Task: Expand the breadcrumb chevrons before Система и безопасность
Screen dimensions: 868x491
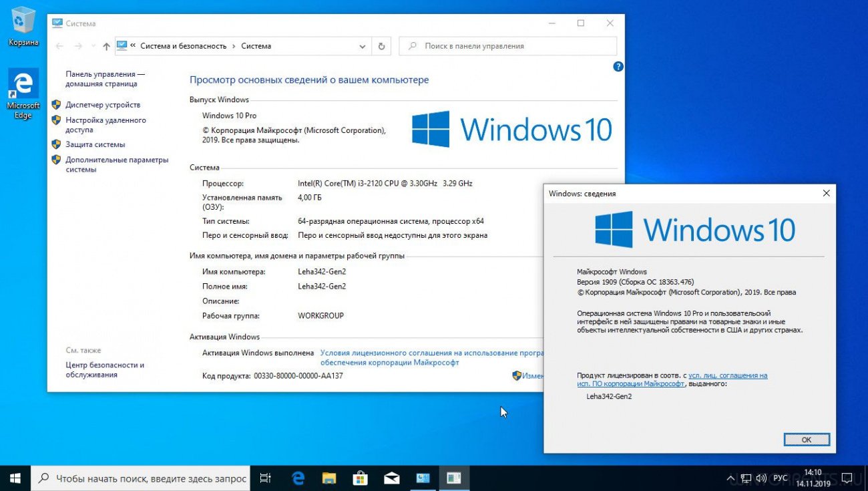Action: pos(133,46)
